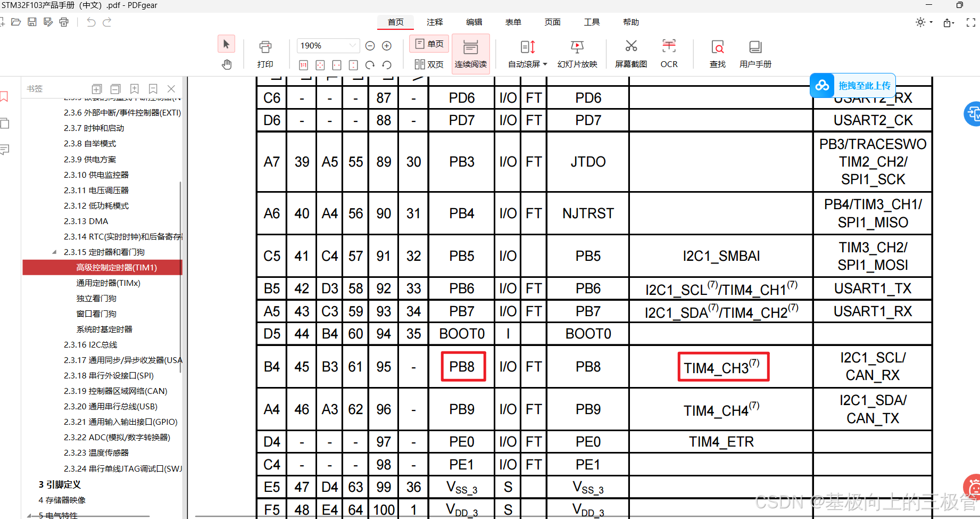980x519 pixels.
Task: Open 查找 search
Action: [x=718, y=54]
